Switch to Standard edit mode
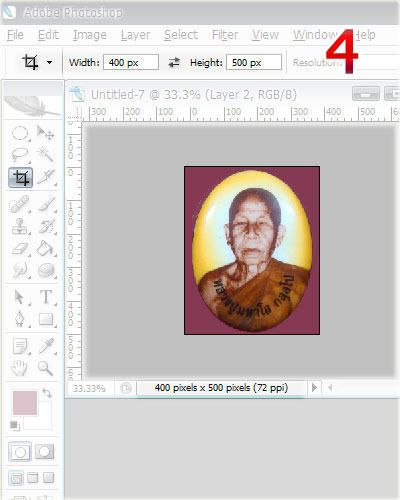 pos(20,452)
